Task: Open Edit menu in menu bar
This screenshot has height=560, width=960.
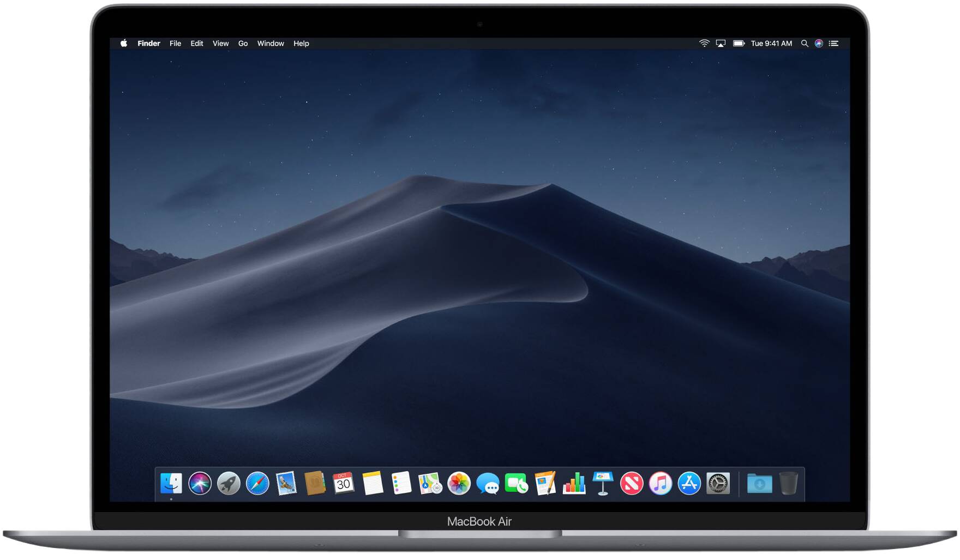Action: 197,44
